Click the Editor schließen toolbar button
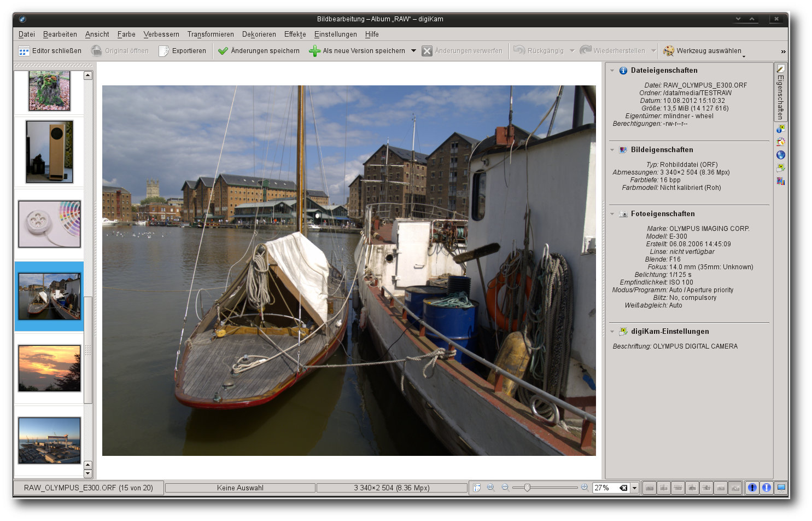Image resolution: width=812 pixels, height=521 pixels. tap(50, 51)
